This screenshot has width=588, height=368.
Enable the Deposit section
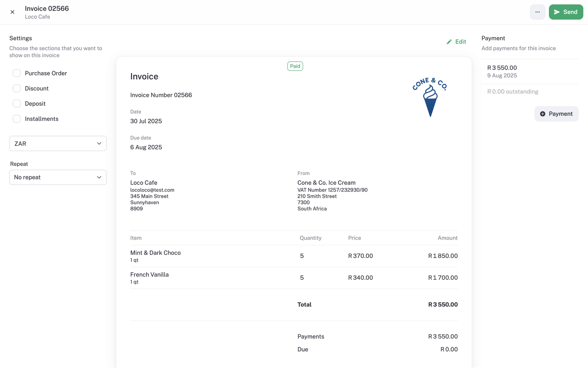tap(17, 103)
